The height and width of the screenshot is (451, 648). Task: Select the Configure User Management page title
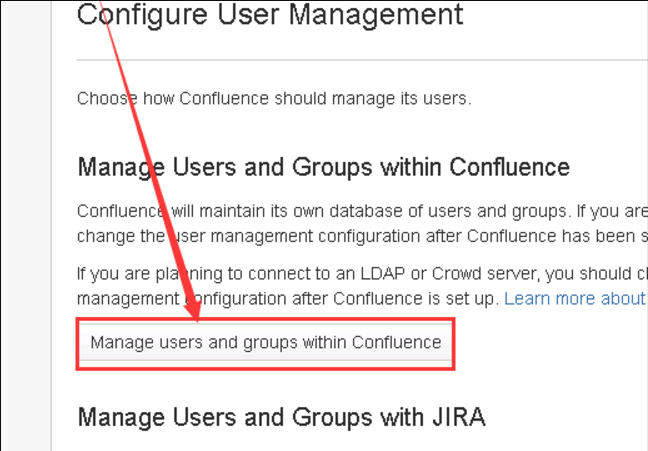pos(270,15)
